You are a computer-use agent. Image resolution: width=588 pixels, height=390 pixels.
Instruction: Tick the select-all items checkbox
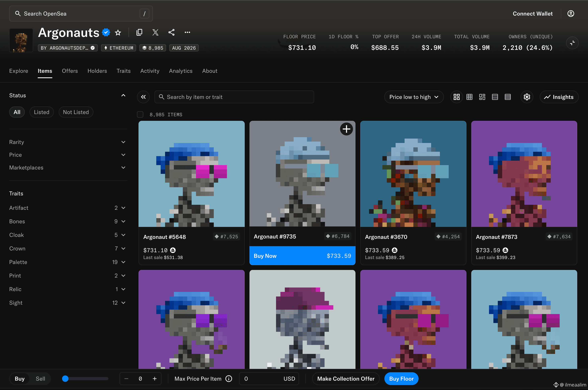click(140, 114)
